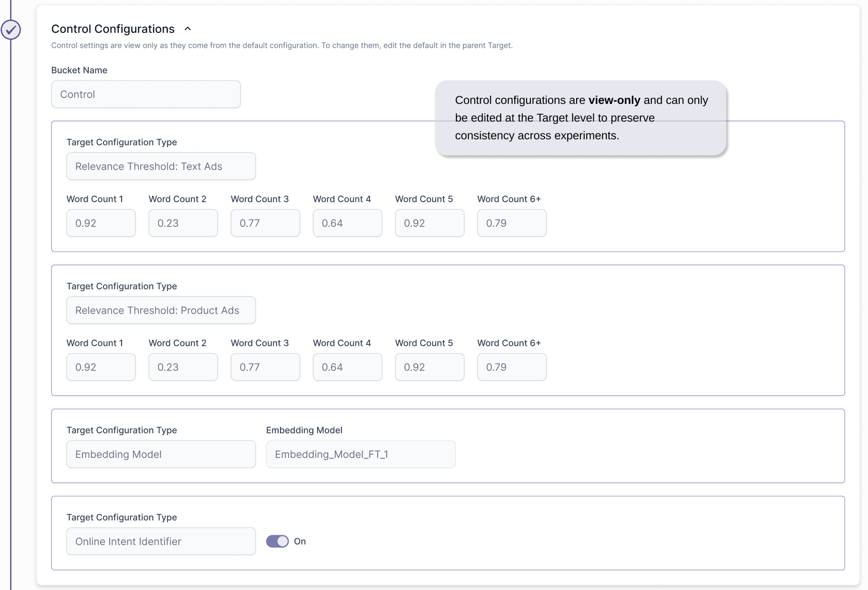Click Text Ads Word Count 5 field
This screenshot has height=590, width=868.
[x=429, y=223]
